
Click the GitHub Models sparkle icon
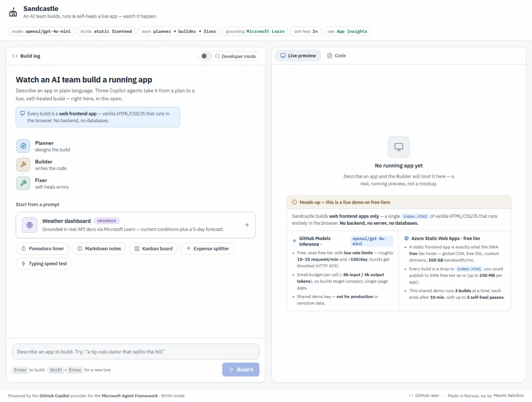click(x=294, y=241)
